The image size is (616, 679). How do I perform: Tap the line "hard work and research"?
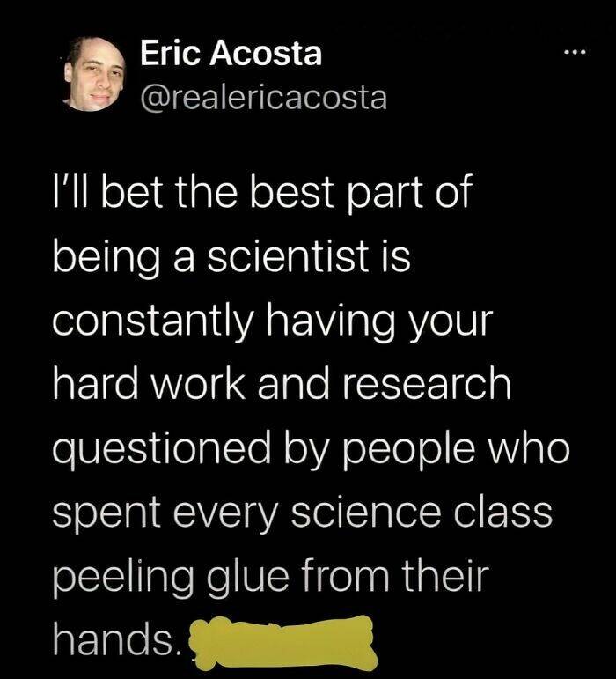[282, 382]
